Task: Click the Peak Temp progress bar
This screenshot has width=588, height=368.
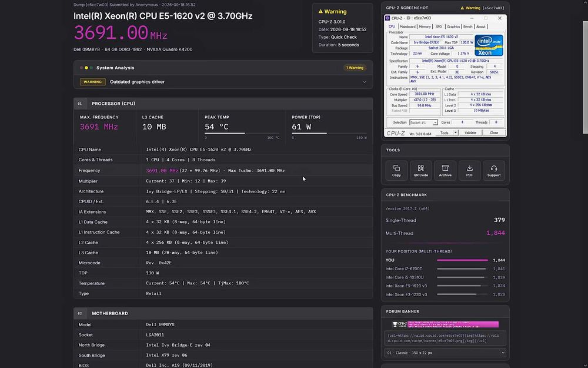Action: (x=242, y=133)
